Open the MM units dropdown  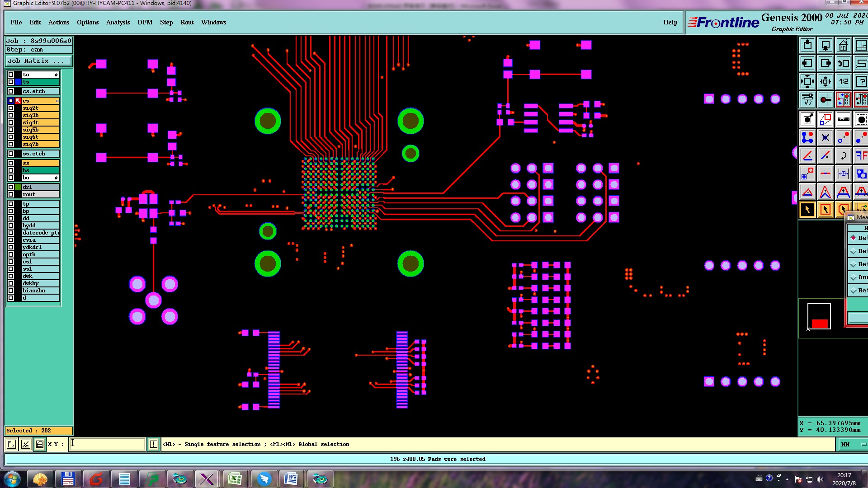point(852,445)
